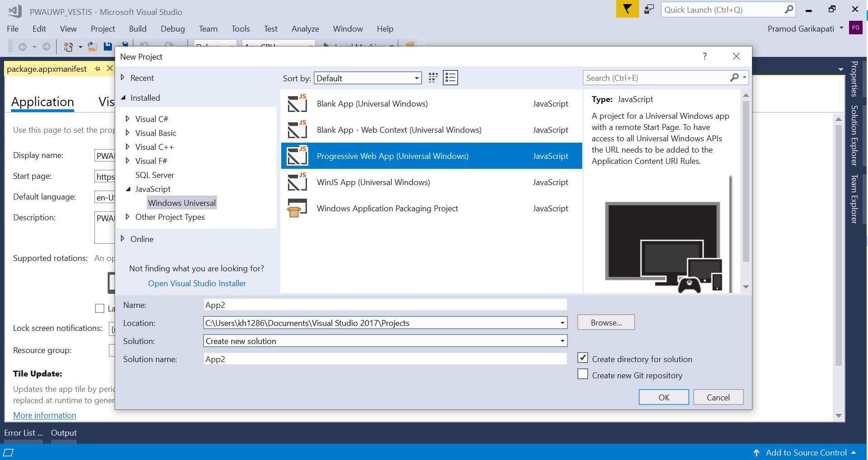Click the Browse button

(x=605, y=322)
